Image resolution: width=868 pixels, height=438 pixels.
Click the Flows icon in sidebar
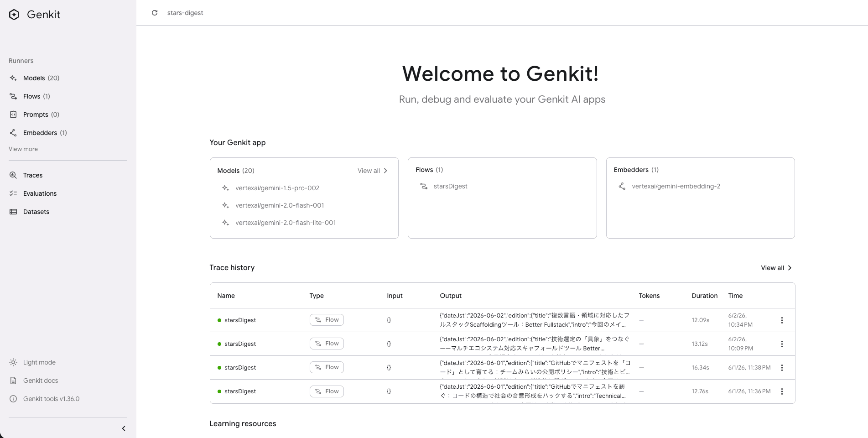click(13, 96)
